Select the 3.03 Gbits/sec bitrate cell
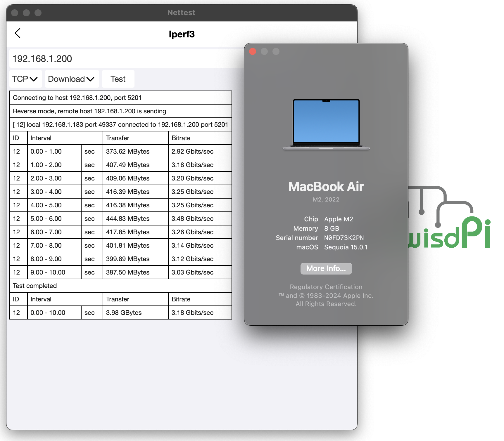504x441 pixels. tap(200, 272)
